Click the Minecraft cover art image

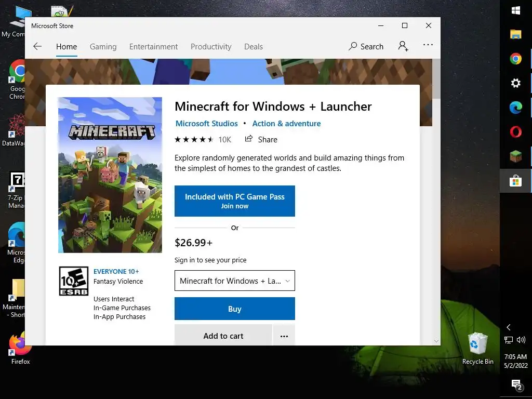click(x=110, y=175)
